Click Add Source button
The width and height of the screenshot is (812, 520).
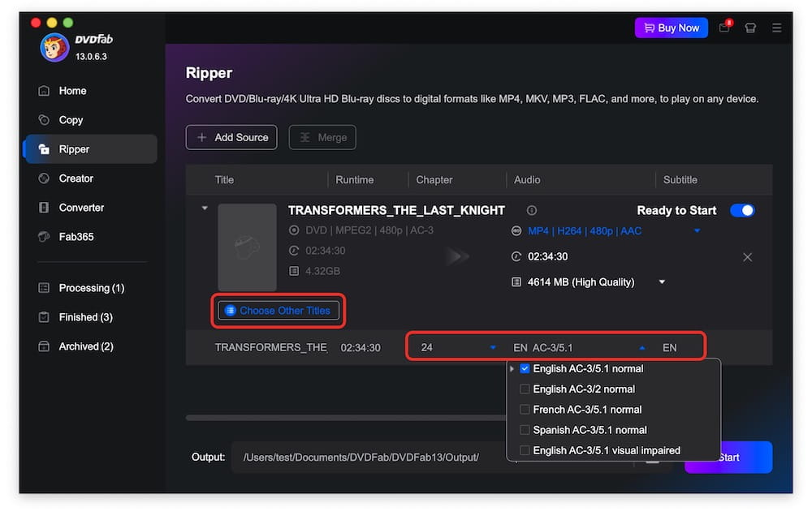click(231, 138)
